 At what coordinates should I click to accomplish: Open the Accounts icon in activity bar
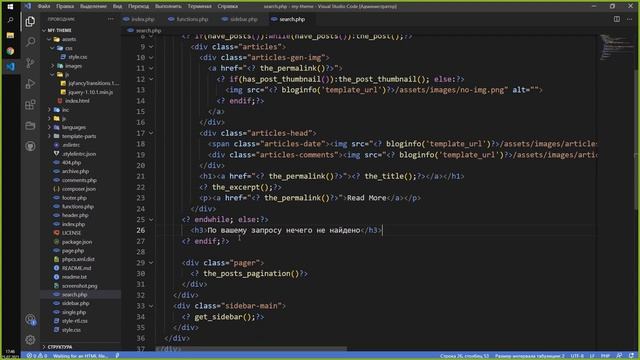click(x=30, y=319)
